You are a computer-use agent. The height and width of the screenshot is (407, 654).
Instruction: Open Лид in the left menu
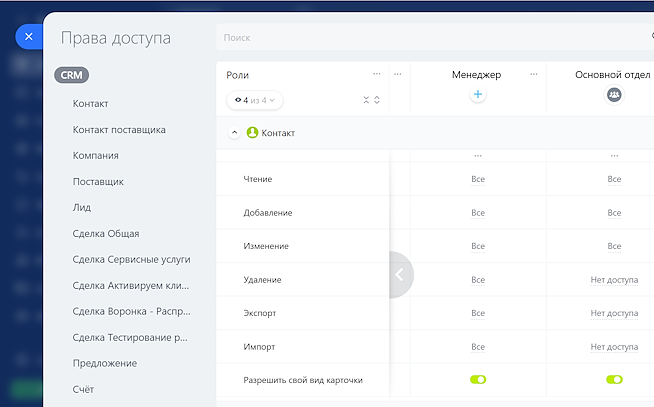[x=82, y=207]
